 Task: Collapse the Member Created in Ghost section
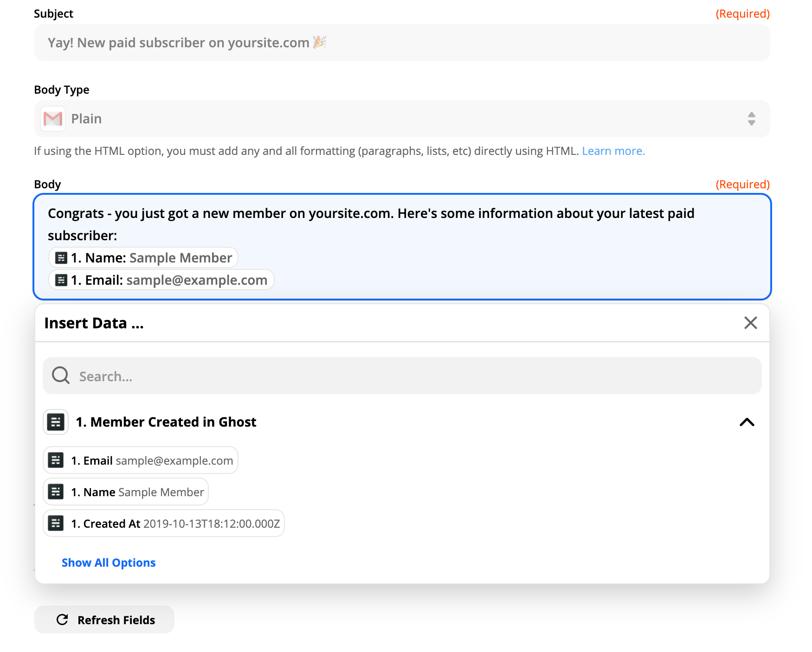(747, 422)
